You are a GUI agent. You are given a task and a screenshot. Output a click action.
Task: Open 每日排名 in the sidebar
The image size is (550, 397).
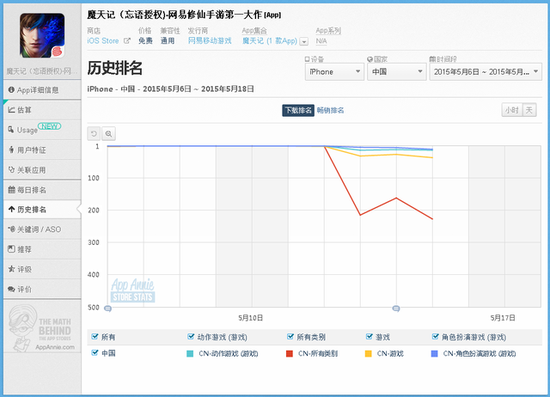point(42,190)
